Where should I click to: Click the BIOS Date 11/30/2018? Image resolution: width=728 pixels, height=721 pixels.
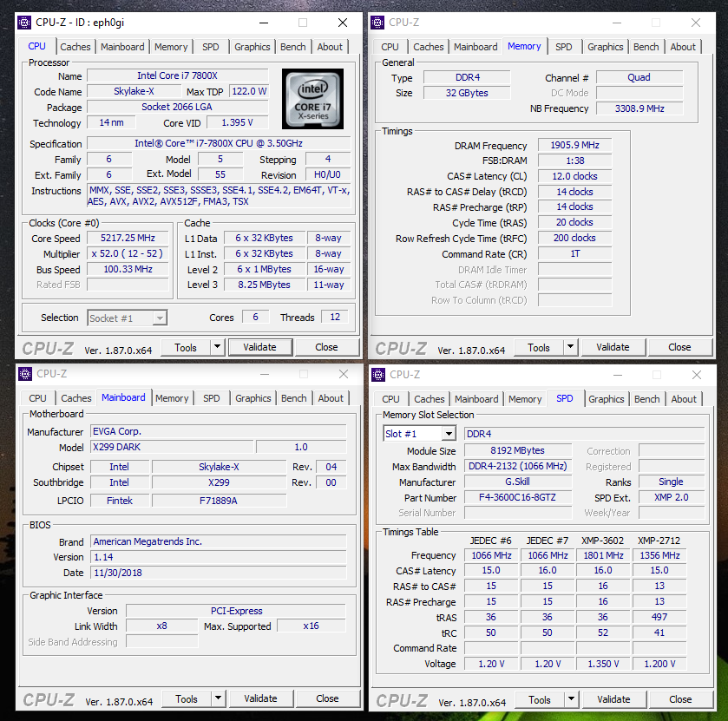[x=218, y=573]
